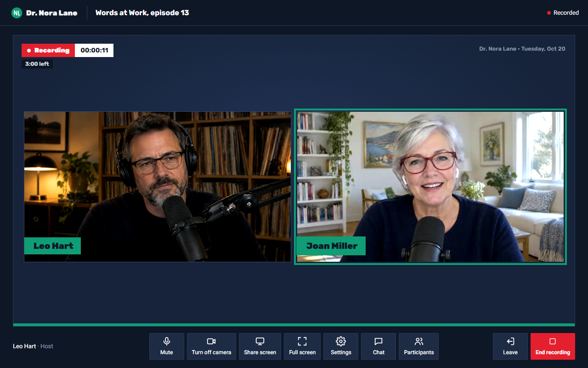Click End recording
This screenshot has height=368, width=588.
point(553,346)
